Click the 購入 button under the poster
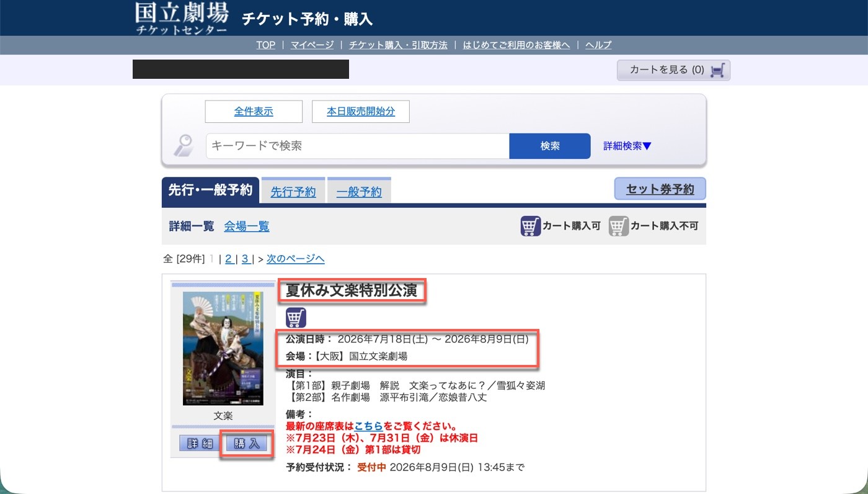This screenshot has width=868, height=494. 247,444
